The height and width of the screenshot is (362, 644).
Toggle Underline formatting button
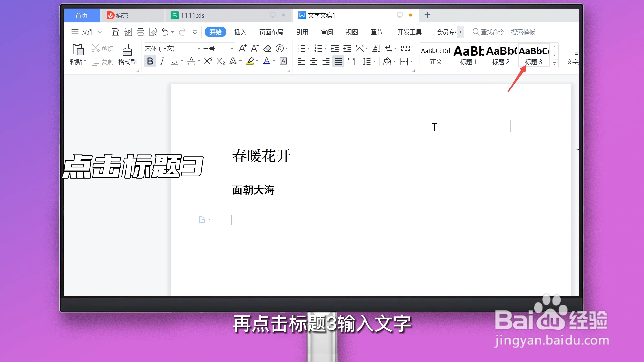point(174,61)
